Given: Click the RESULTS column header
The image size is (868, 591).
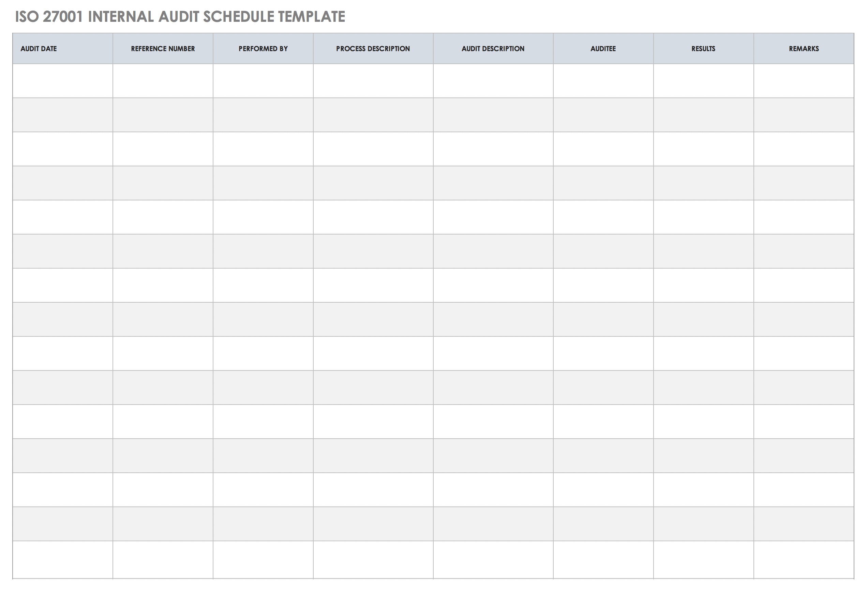Looking at the screenshot, I should pyautogui.click(x=702, y=49).
